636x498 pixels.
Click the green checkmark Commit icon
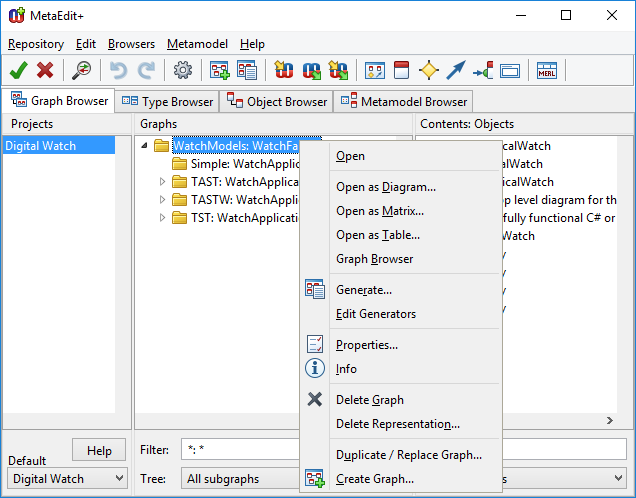[18, 70]
